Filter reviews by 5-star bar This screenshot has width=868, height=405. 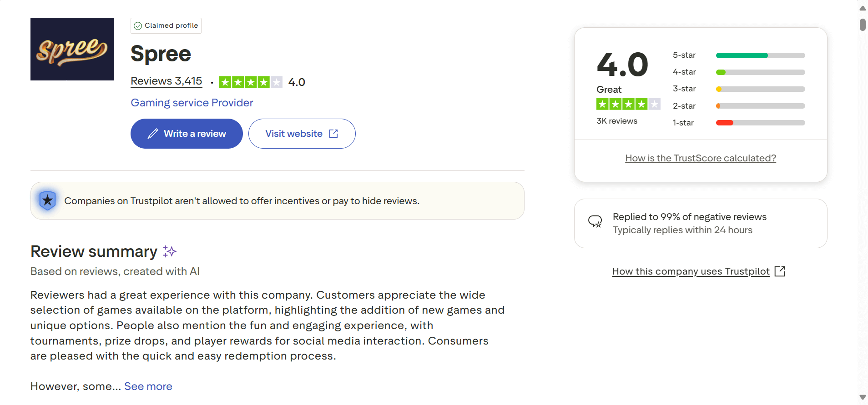[x=760, y=55]
